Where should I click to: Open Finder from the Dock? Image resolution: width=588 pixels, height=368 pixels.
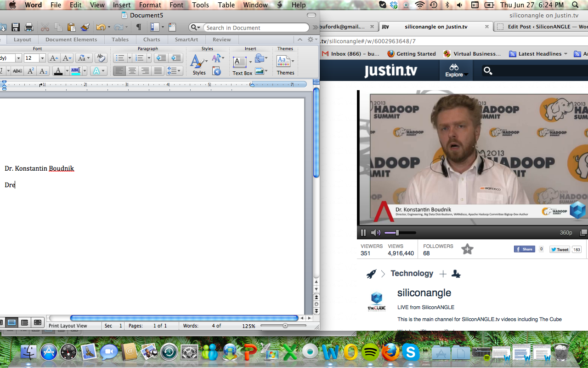pyautogui.click(x=29, y=352)
